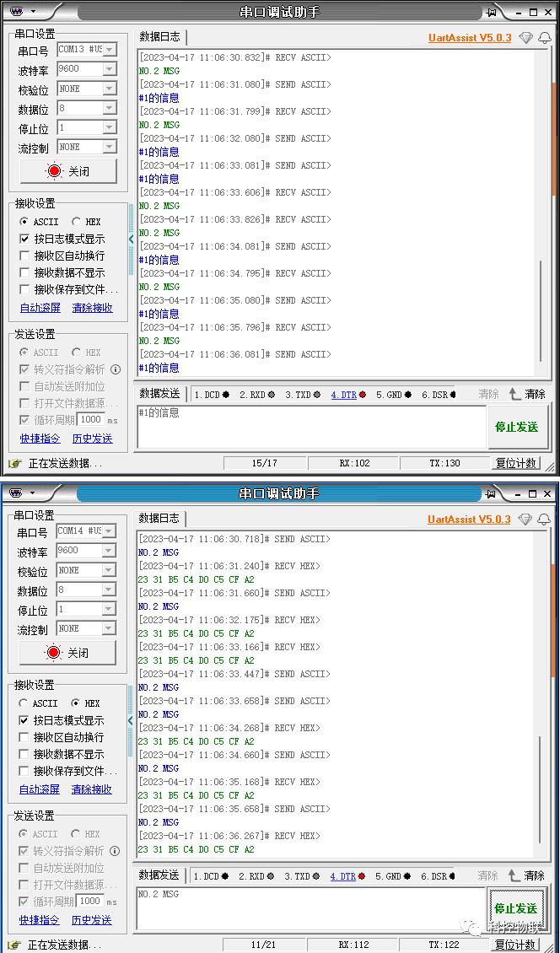560x953 pixels.
Task: Pin the COM13 window on top
Action: [491, 12]
